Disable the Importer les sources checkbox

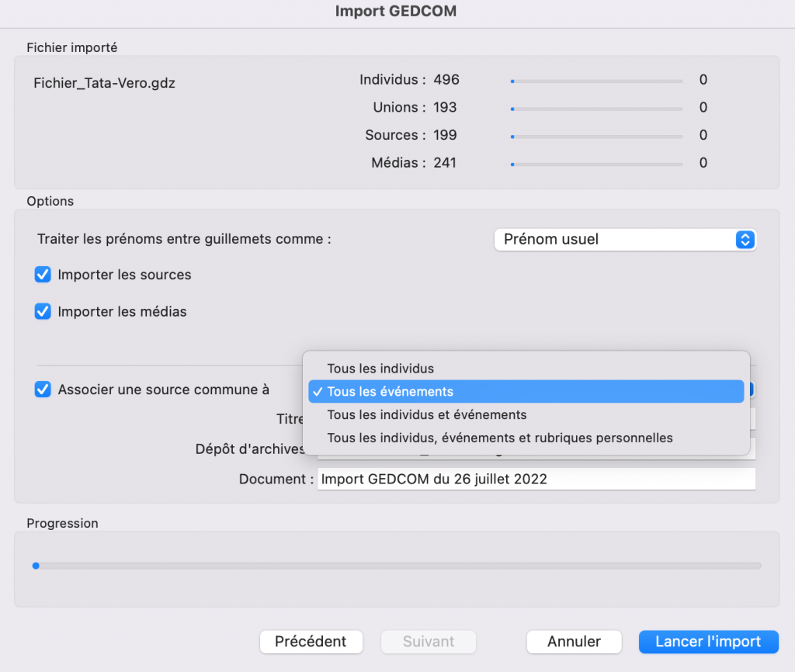43,275
